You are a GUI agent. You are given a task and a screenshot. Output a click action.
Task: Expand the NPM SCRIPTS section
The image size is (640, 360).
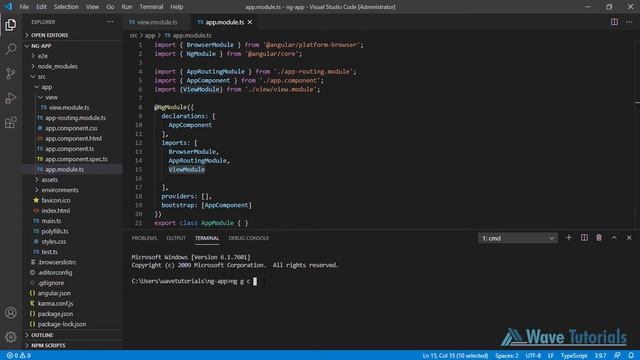coord(48,345)
